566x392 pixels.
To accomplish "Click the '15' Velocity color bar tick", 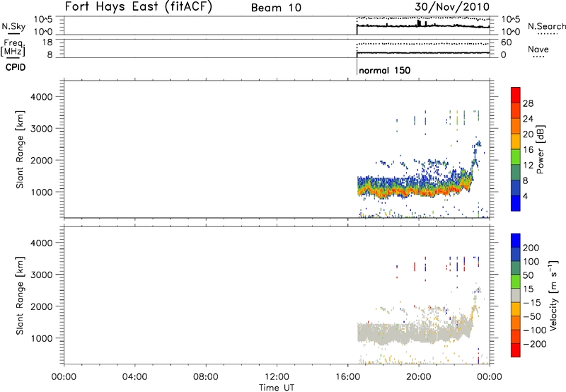I will coord(528,289).
